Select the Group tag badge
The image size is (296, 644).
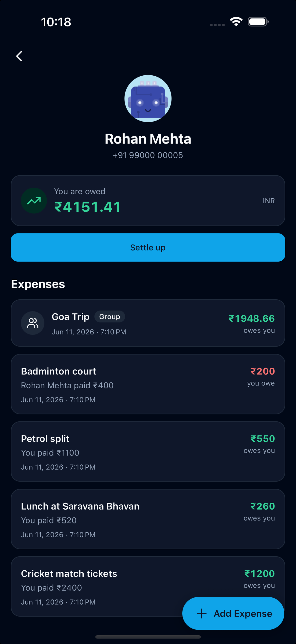click(110, 316)
